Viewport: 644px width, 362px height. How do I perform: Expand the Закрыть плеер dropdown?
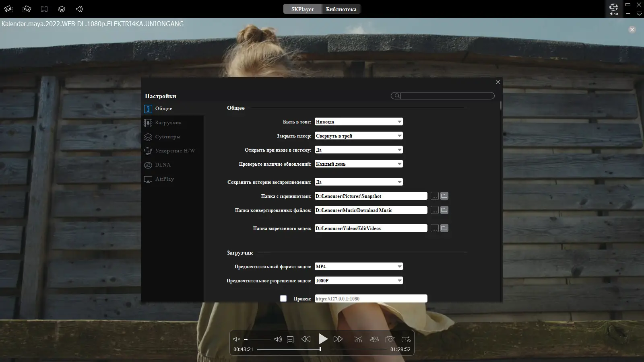pyautogui.click(x=359, y=136)
